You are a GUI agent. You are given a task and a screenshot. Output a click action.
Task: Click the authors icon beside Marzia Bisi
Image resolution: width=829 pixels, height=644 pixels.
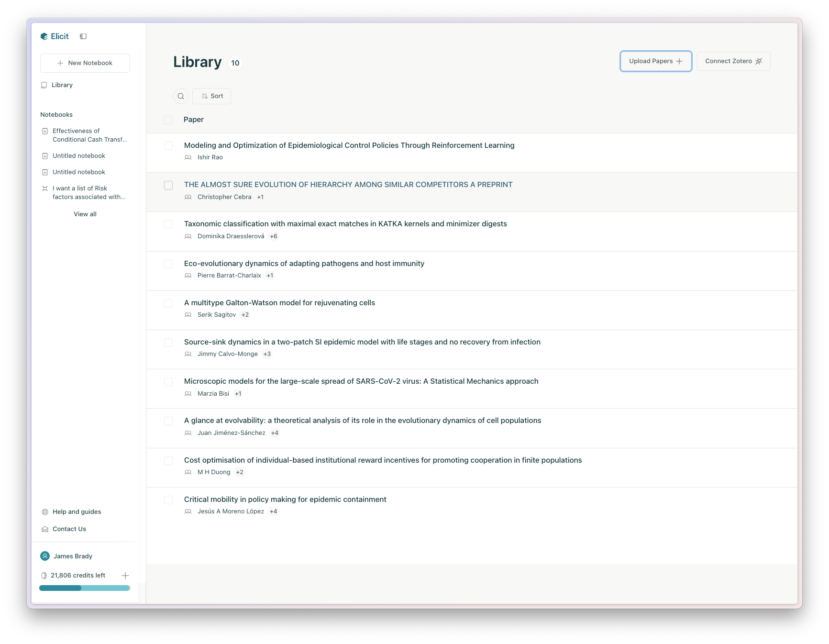[188, 394]
